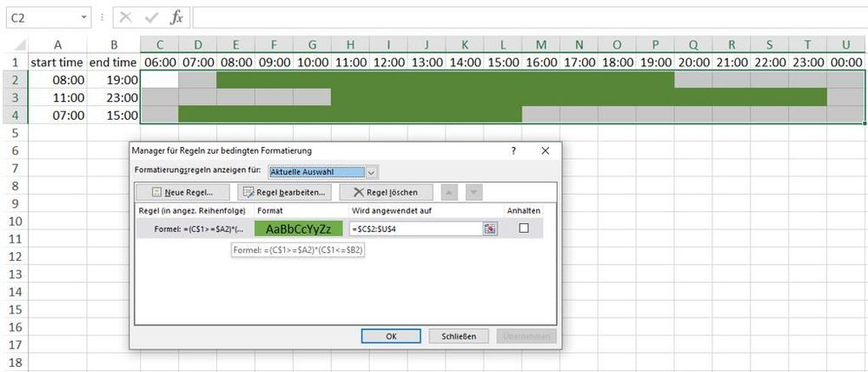
Task: Select the formula rule row in list
Action: 340,229
